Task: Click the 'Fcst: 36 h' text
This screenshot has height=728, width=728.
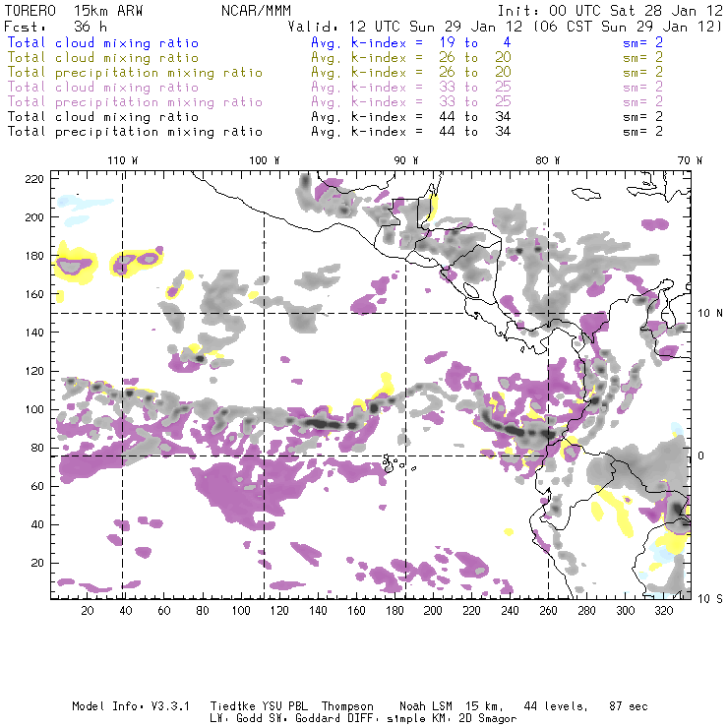Action: coord(55,26)
